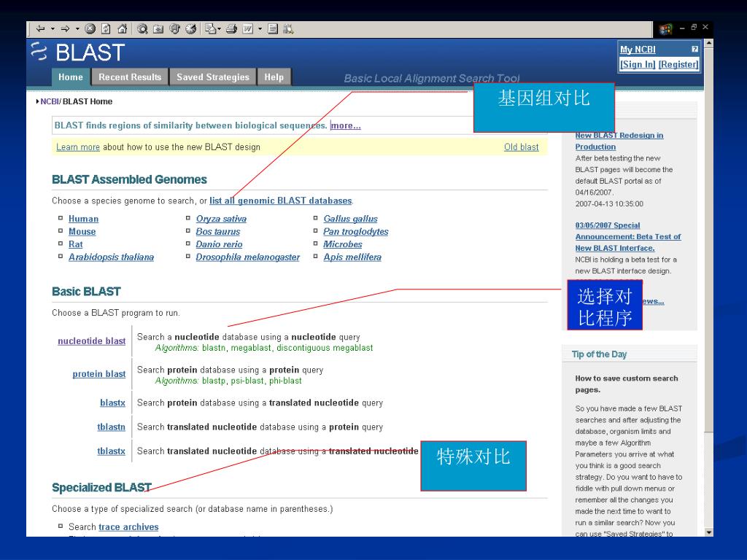The image size is (747, 560).
Task: Select the Drosophila melanogaster genome link
Action: pyautogui.click(x=248, y=257)
